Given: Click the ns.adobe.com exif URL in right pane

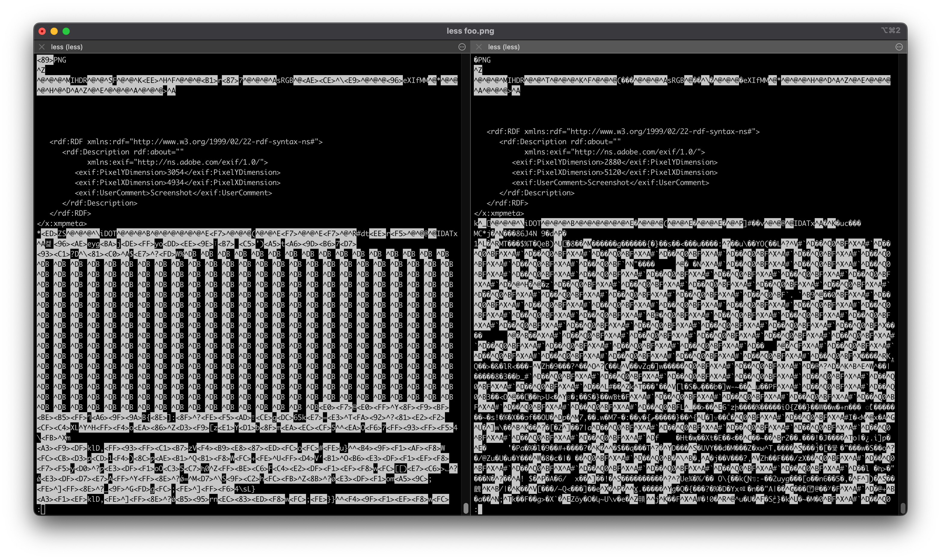Looking at the screenshot, I should 642,152.
